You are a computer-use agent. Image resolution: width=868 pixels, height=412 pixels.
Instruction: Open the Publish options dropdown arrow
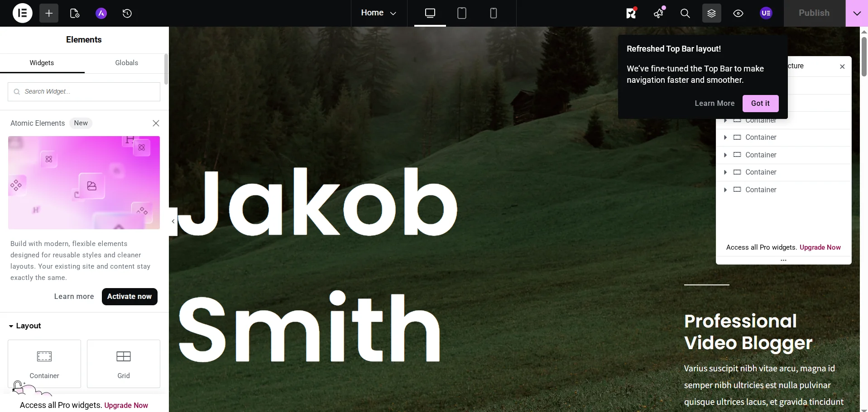point(856,13)
